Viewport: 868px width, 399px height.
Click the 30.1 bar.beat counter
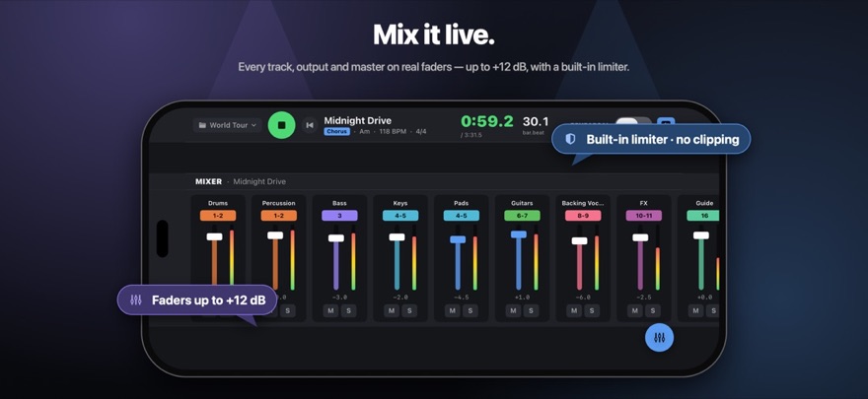[536, 121]
